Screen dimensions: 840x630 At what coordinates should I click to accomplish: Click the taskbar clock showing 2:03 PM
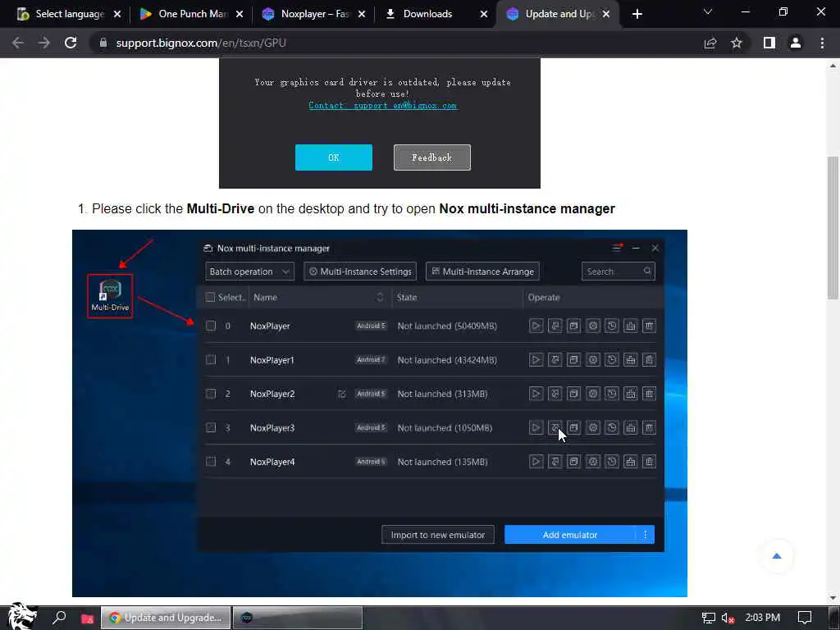coord(762,618)
